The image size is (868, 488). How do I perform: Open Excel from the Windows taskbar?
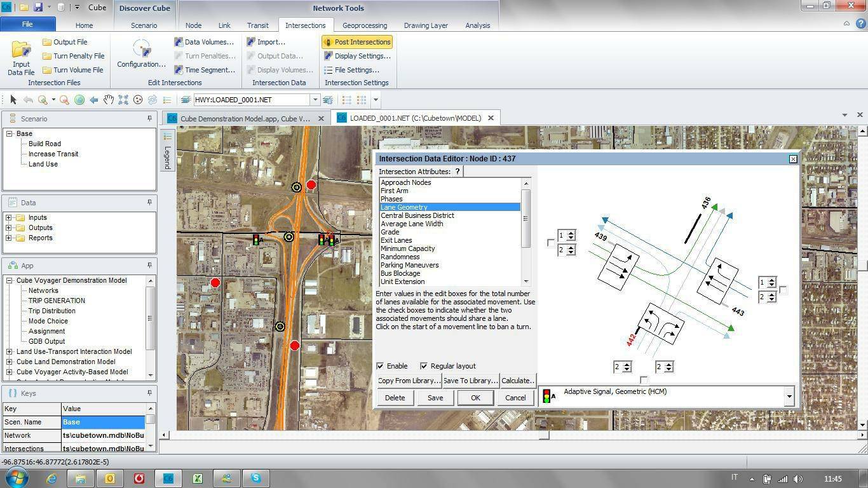[x=198, y=478]
